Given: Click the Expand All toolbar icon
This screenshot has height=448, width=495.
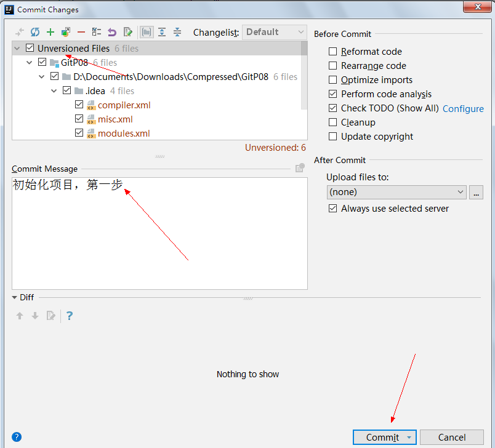Looking at the screenshot, I should point(162,32).
